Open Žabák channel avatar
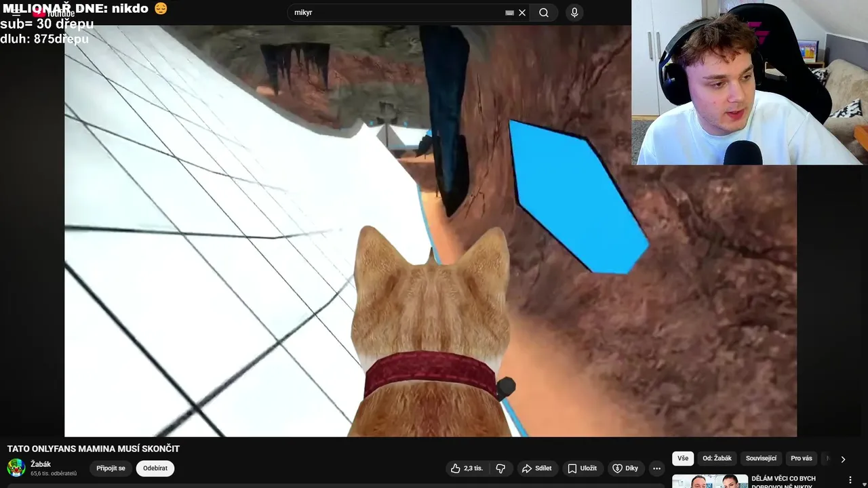Screen dimensions: 868x488 (x=16, y=468)
